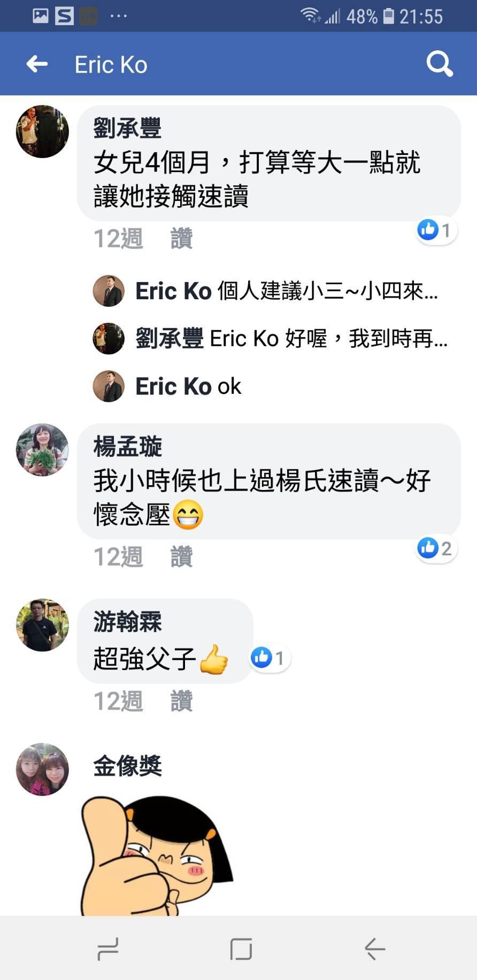
Task: Like 劉承豐's comment using 讚
Action: pyautogui.click(x=181, y=239)
